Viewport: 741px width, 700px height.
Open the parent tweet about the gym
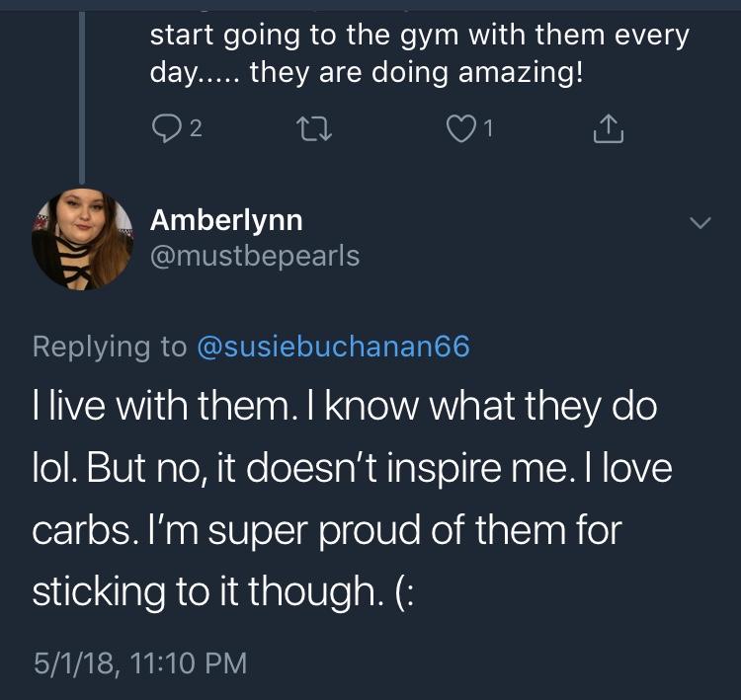419,53
